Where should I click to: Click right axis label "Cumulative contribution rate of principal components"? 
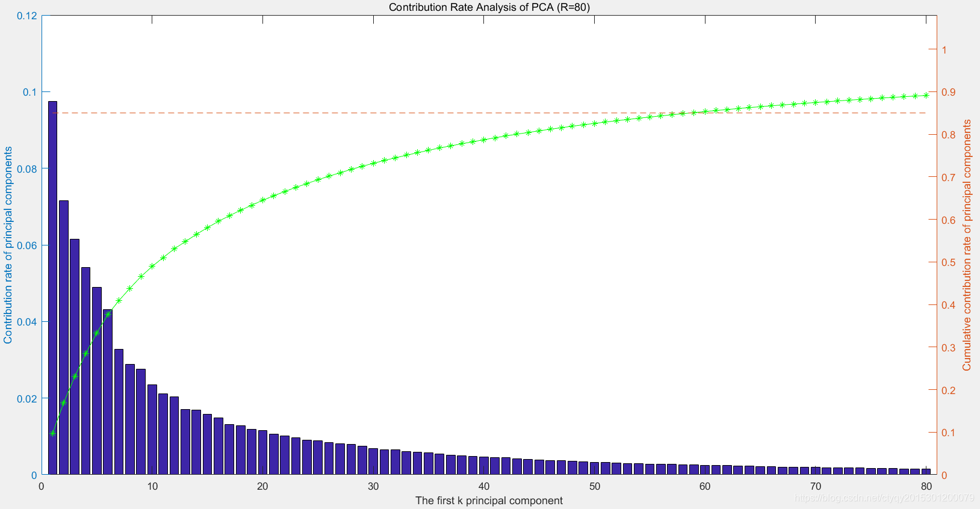coord(967,245)
